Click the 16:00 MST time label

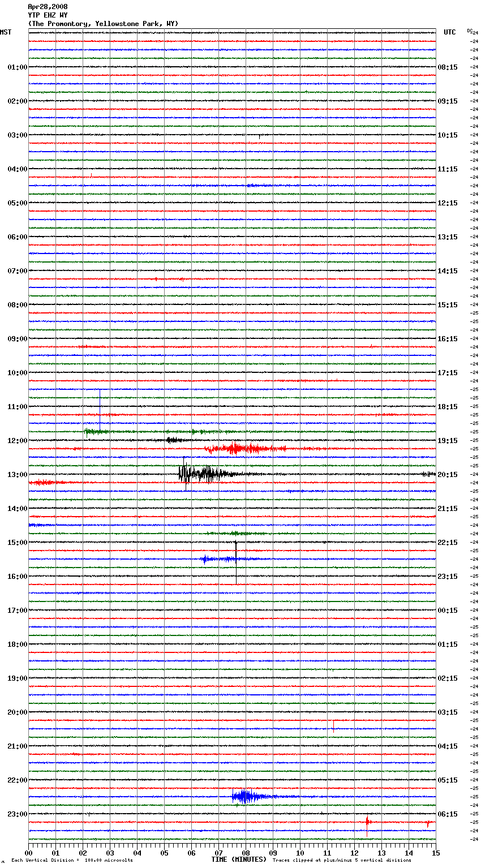pyautogui.click(x=17, y=577)
